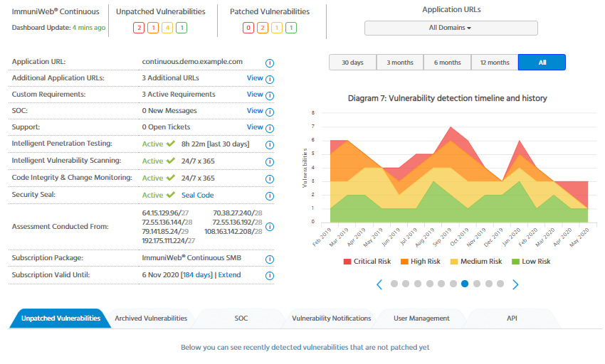
Task: Click info icon for Code Integrity & Change Monitoring
Action: 270,179
